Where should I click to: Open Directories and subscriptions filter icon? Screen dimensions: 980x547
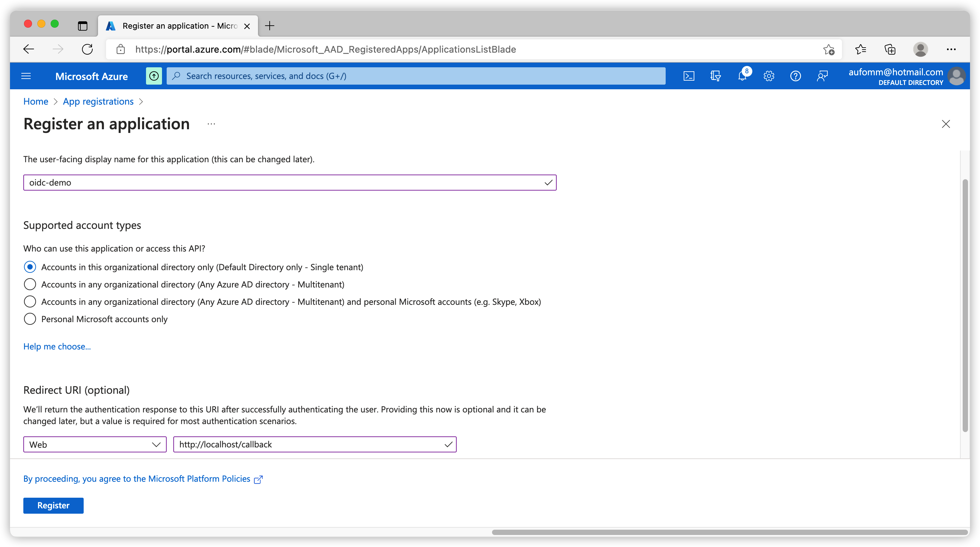point(715,76)
